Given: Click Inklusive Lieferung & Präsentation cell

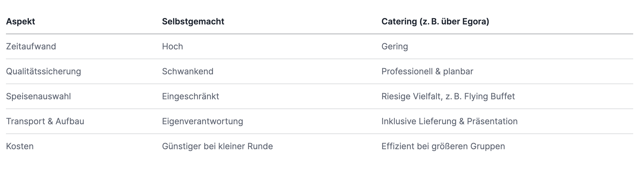Looking at the screenshot, I should [449, 121].
